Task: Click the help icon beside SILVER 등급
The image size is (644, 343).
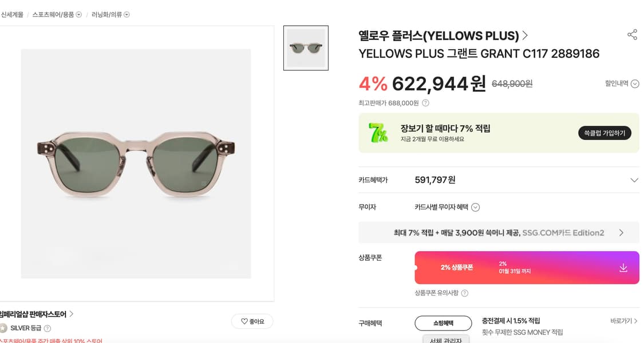Action: tap(48, 329)
